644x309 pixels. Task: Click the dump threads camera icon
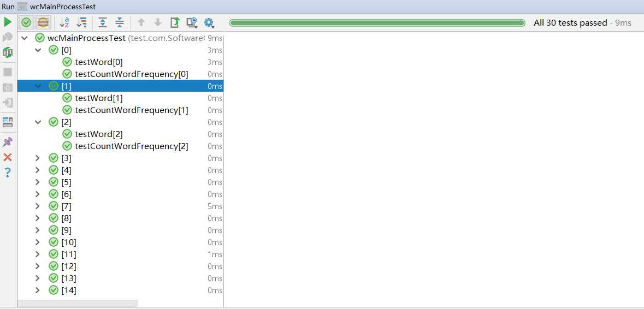coord(8,87)
